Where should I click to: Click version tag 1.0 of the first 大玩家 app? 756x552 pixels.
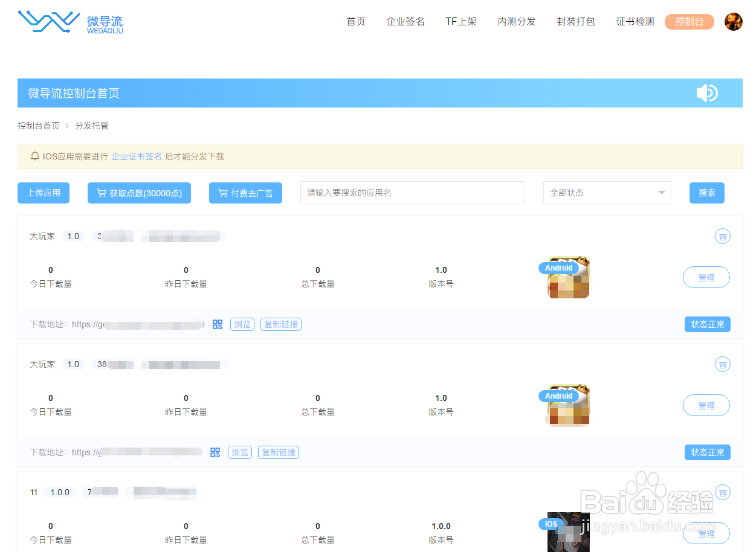pos(73,236)
